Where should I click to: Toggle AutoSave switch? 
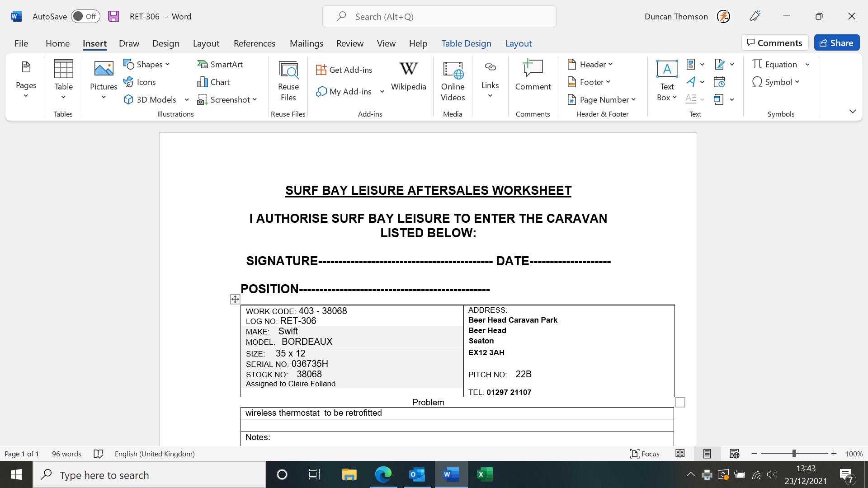coord(85,16)
